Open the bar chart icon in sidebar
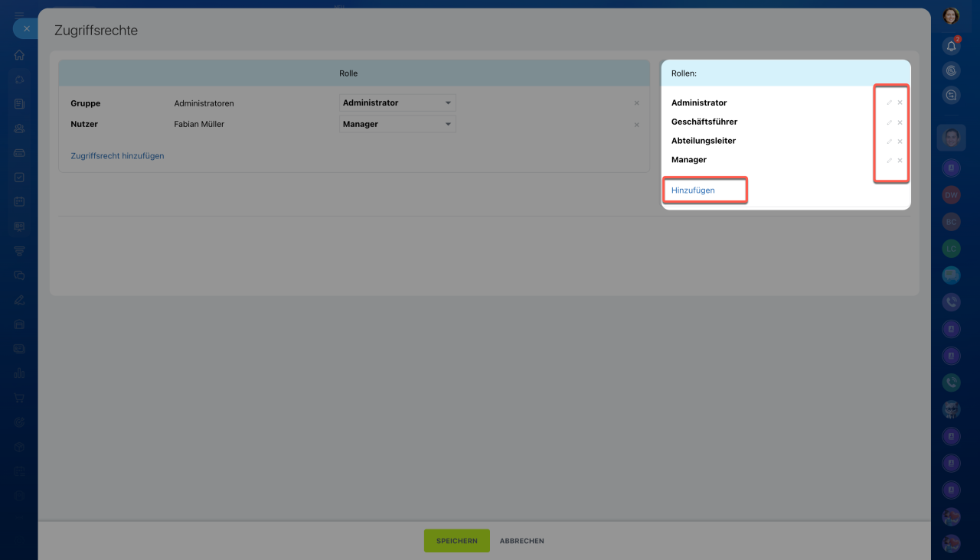 tap(19, 373)
